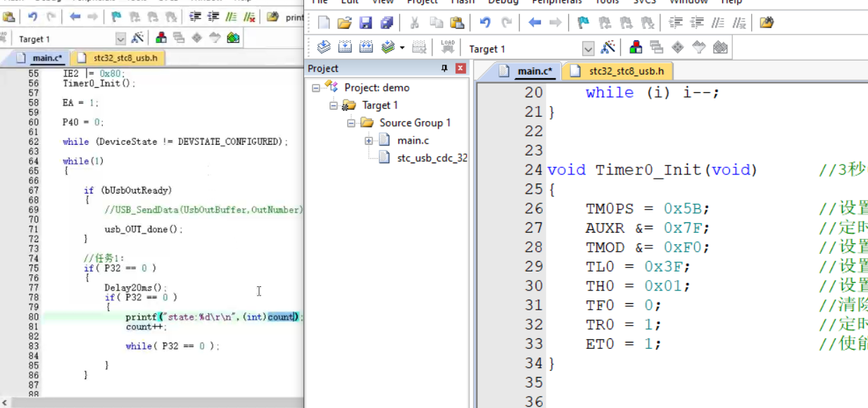Screen dimensions: 868x408
Task: Collapse the Project: demo tree node
Action: pyautogui.click(x=316, y=88)
